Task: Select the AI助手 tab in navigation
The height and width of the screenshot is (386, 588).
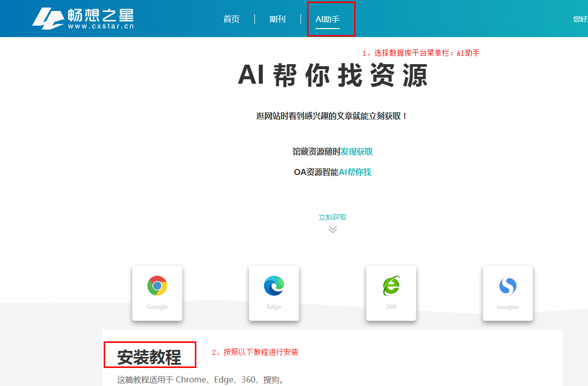Action: (328, 19)
